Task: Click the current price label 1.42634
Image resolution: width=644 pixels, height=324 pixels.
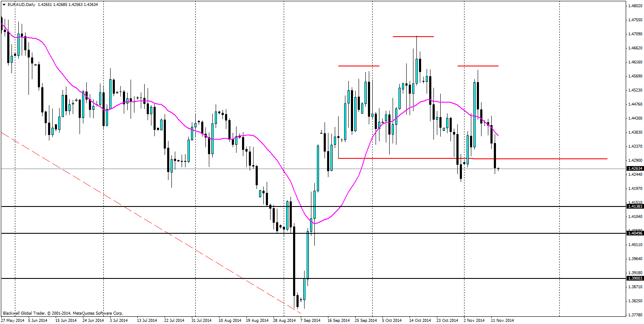Action: pyautogui.click(x=635, y=169)
